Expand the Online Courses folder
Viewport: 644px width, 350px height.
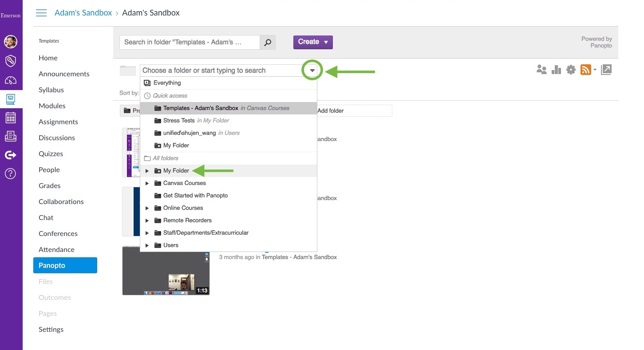click(147, 208)
